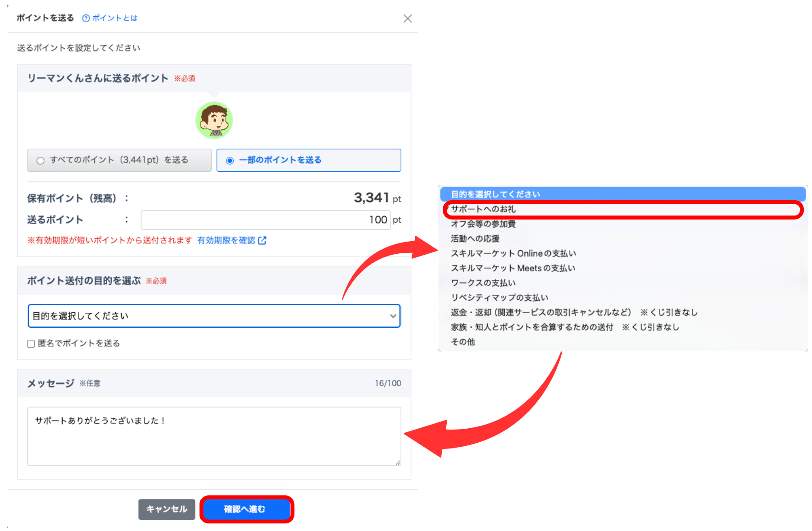Open the ポイントとは help link
This screenshot has width=812, height=531.
click(x=114, y=18)
